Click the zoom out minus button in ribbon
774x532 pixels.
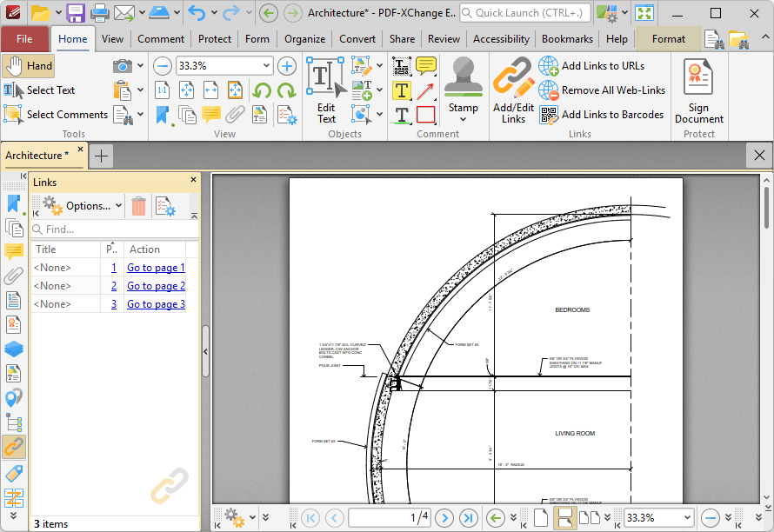(x=163, y=66)
